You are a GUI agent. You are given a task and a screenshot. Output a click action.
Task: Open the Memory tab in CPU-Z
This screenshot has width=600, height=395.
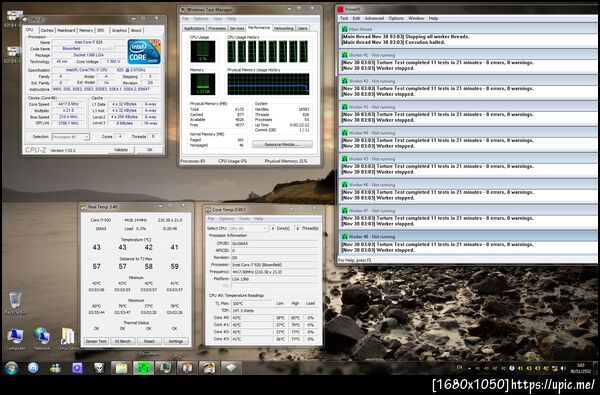click(x=86, y=30)
